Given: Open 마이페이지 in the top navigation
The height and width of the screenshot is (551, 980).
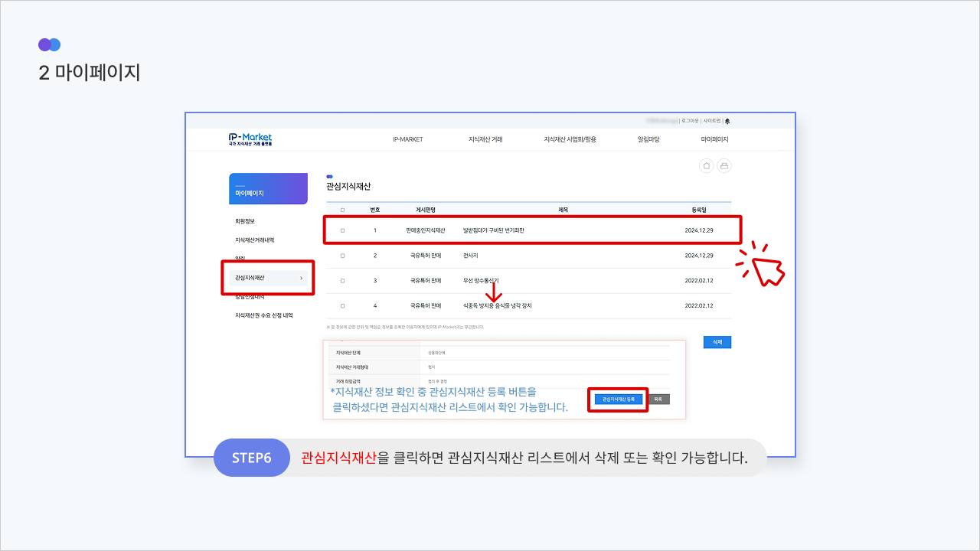Looking at the screenshot, I should [x=714, y=139].
